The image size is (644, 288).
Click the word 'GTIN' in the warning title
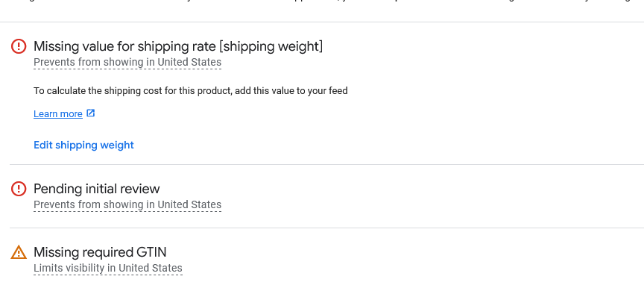(151, 252)
